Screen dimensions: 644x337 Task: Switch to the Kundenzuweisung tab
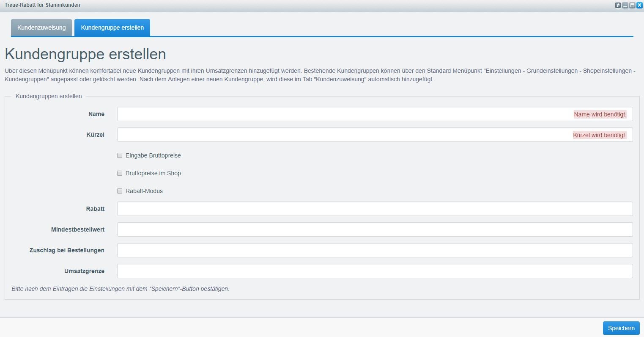[41, 28]
